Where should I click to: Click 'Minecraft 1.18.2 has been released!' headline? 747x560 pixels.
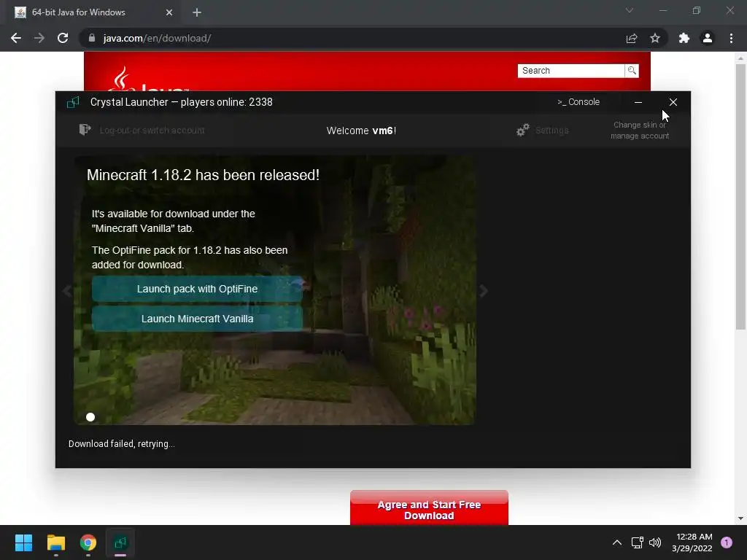coord(203,175)
